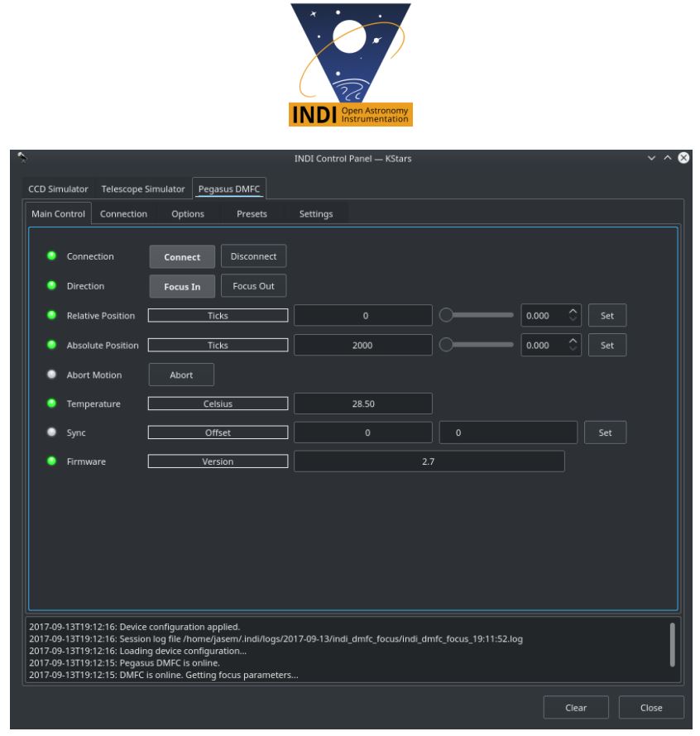Click the Firmware version value 2.7
The image size is (700, 736).
(429, 461)
